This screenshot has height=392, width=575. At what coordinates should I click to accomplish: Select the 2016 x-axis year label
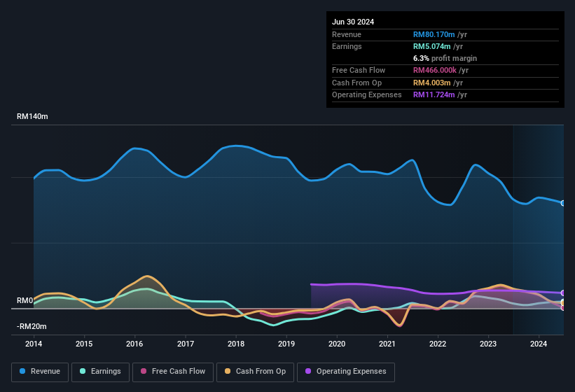coord(134,344)
